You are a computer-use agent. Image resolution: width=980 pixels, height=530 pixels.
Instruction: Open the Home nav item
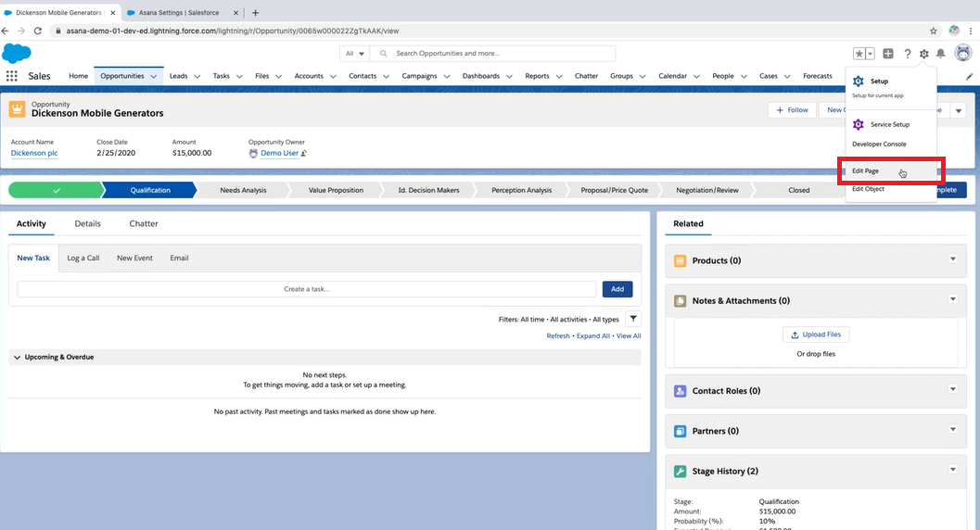78,76
